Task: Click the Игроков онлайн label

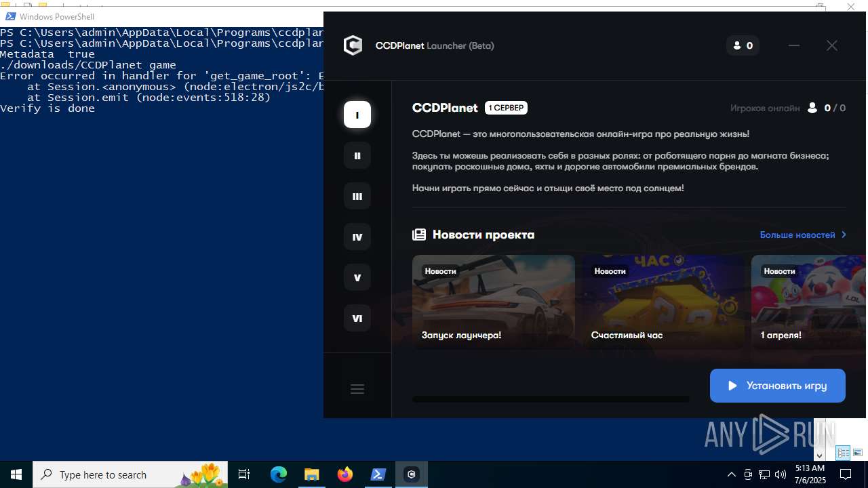Action: tap(765, 108)
